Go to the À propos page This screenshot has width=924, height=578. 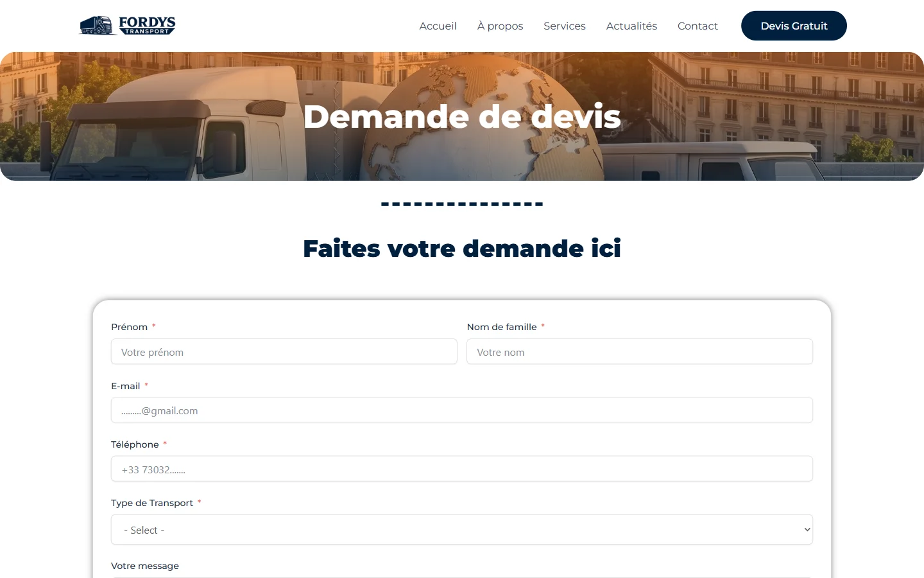[x=500, y=26]
